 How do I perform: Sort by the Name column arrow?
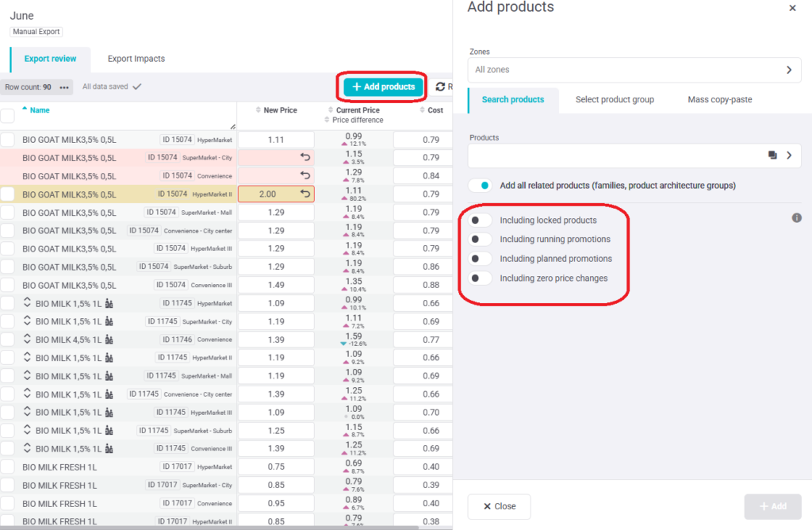click(25, 109)
